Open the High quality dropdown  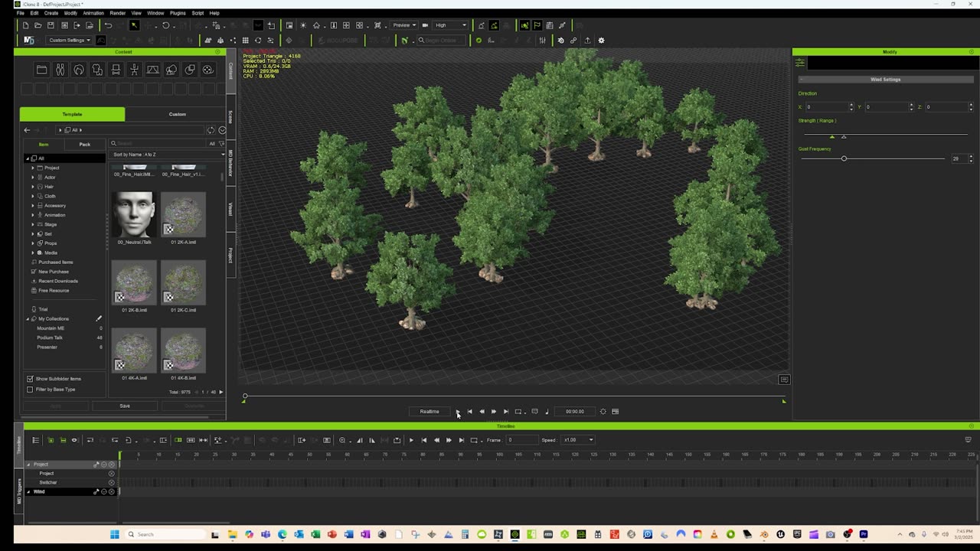[x=451, y=25]
